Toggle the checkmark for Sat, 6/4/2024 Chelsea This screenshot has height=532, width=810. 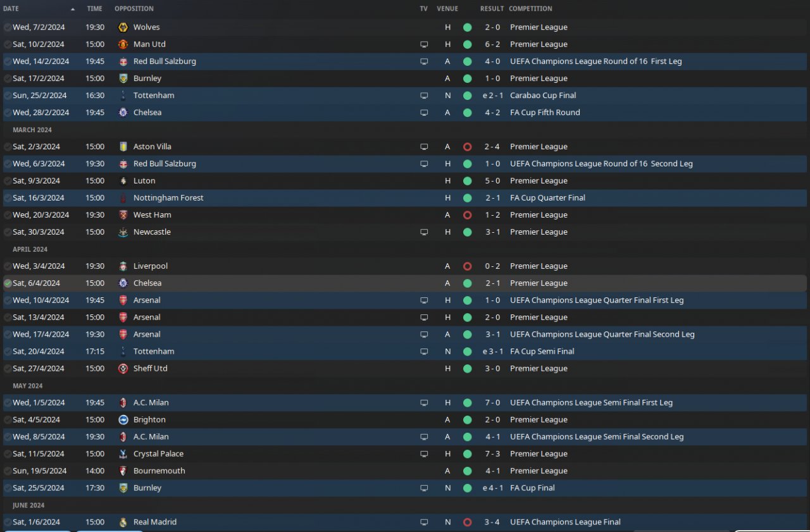(8, 283)
